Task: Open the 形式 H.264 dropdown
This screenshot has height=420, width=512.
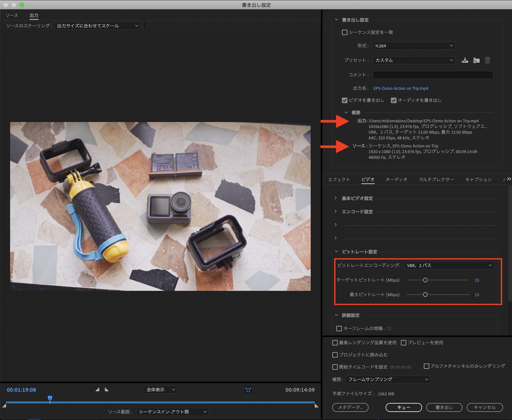Action: click(414, 46)
